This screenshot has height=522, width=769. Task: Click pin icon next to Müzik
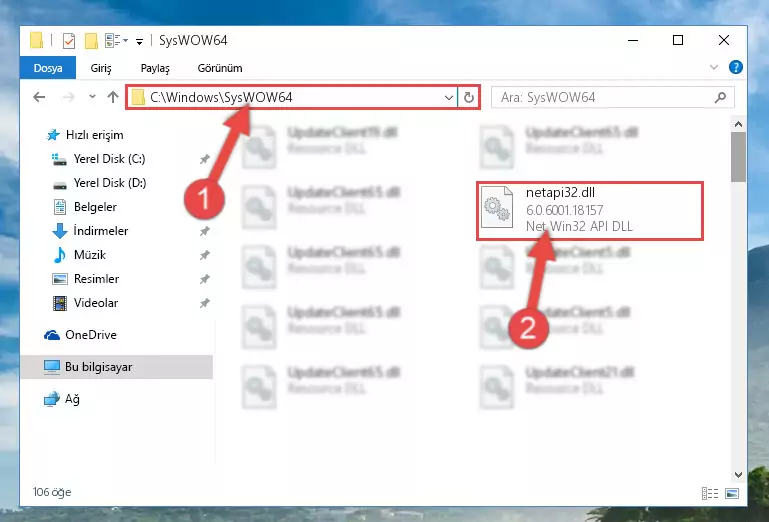[x=205, y=255]
